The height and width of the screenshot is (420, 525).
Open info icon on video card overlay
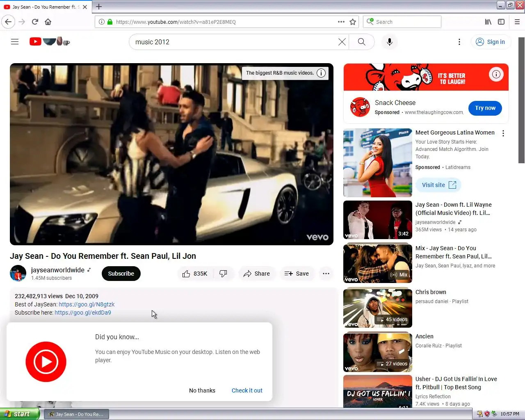click(321, 73)
